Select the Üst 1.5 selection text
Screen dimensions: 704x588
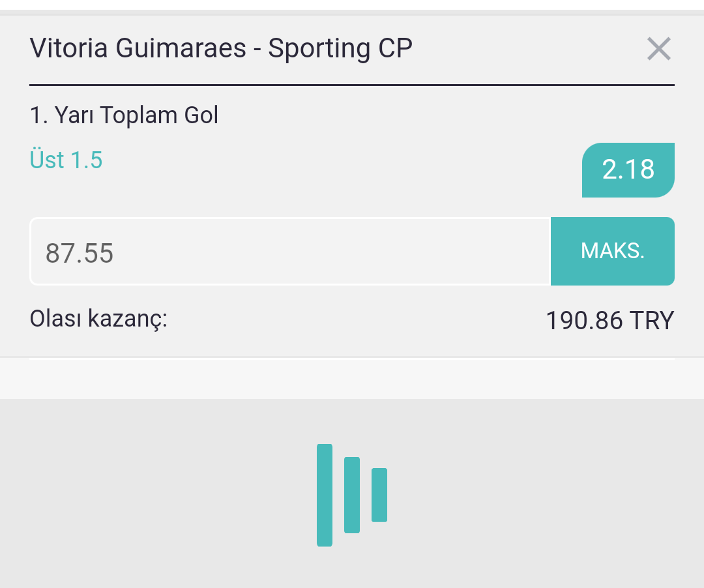(x=66, y=160)
